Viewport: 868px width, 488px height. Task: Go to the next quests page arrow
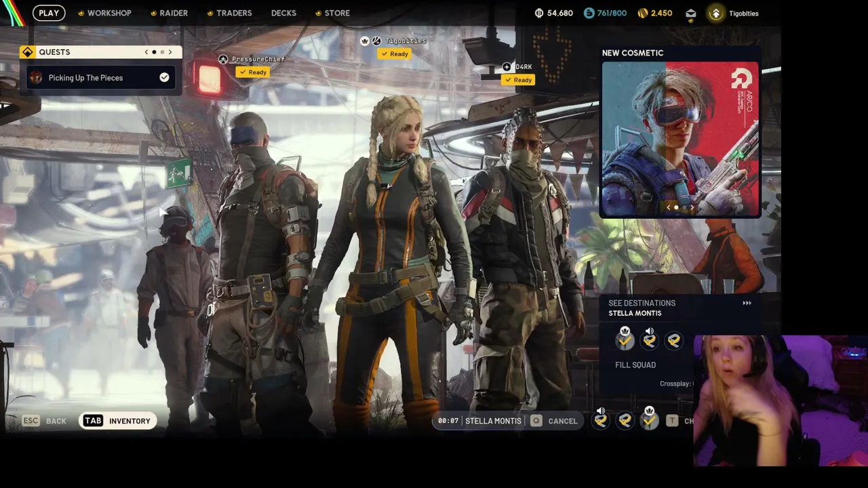coord(170,52)
